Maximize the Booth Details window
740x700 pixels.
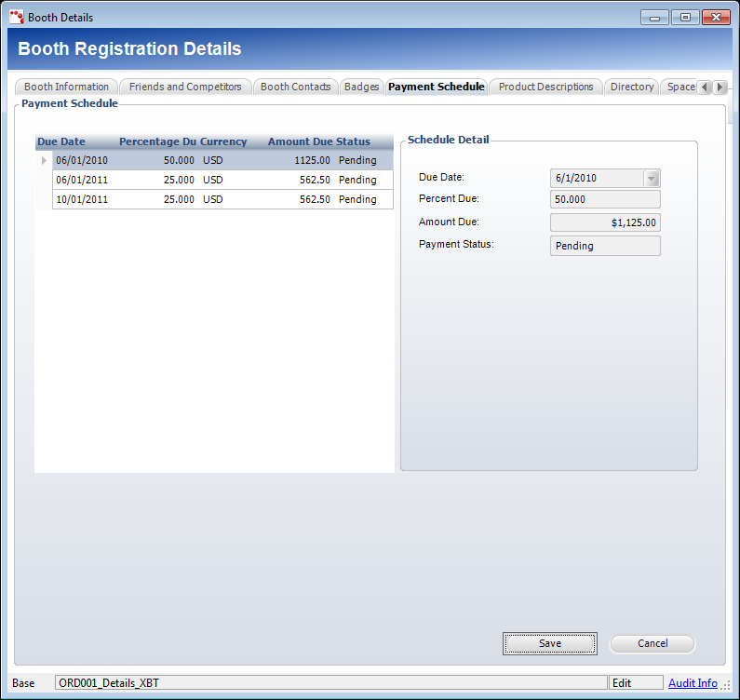pos(685,18)
